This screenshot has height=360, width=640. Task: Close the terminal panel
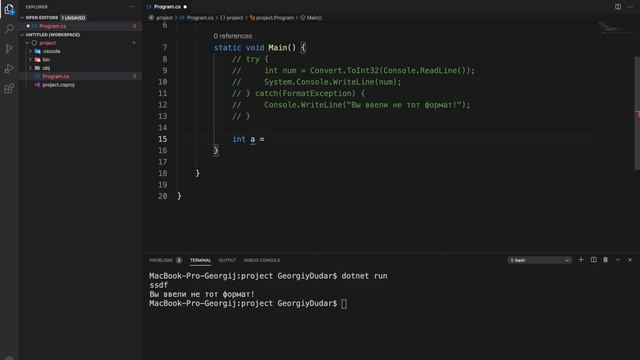[x=630, y=260]
